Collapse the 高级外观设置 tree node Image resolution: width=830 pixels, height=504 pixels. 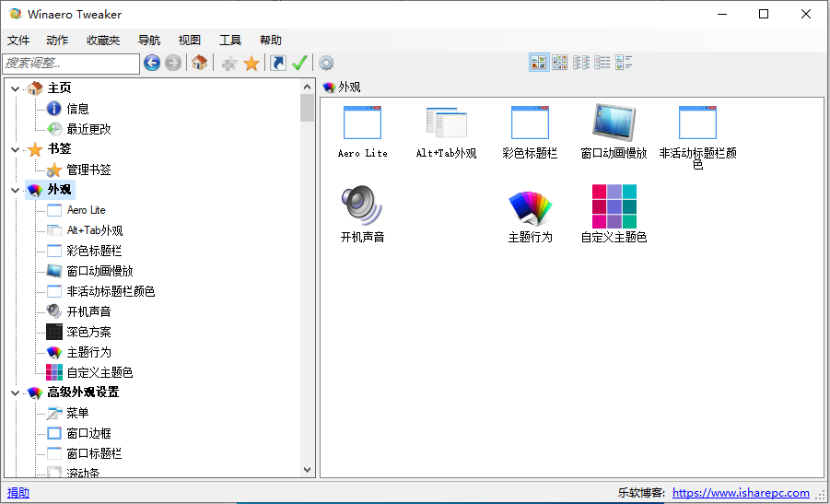coord(15,393)
